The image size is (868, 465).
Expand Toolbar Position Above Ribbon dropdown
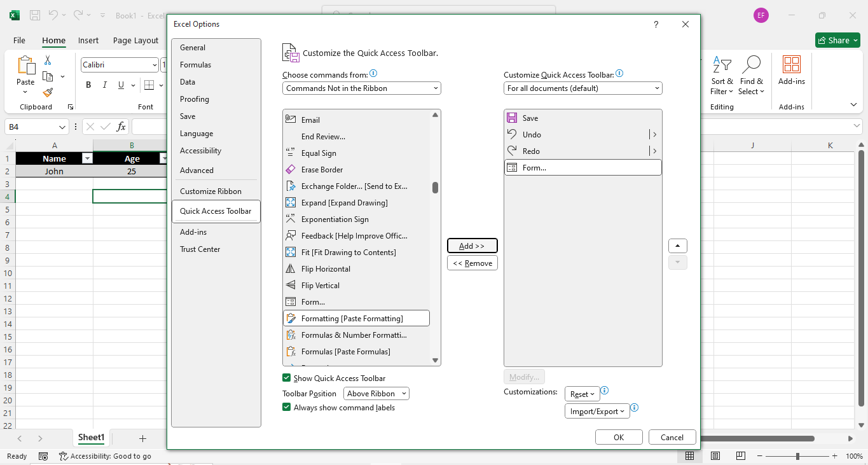(376, 394)
